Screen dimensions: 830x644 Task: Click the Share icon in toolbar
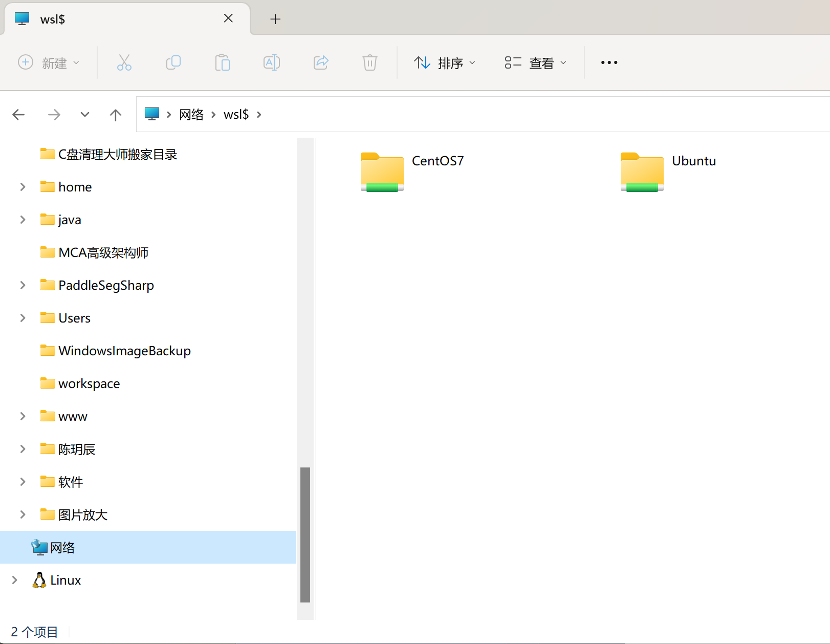pos(321,62)
